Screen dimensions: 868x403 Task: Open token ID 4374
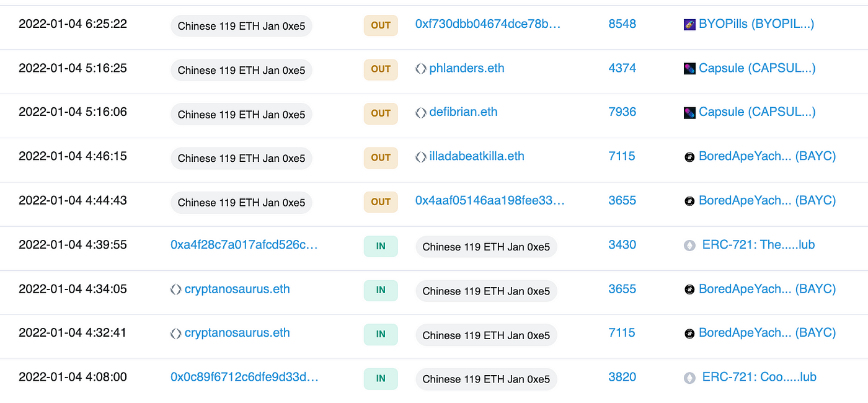click(x=622, y=68)
